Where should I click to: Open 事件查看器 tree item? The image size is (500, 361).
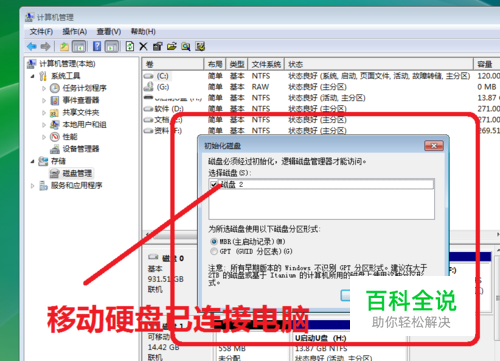81,100
